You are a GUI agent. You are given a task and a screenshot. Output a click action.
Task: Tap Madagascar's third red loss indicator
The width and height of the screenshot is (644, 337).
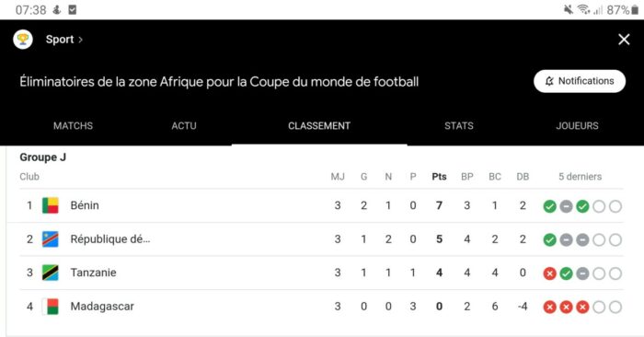point(582,307)
